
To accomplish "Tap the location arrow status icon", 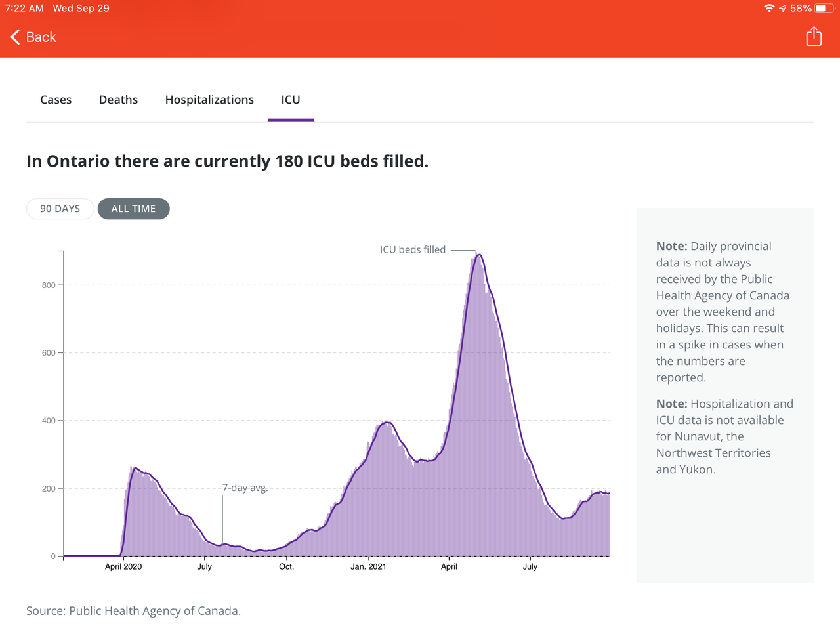I will 782,9.
